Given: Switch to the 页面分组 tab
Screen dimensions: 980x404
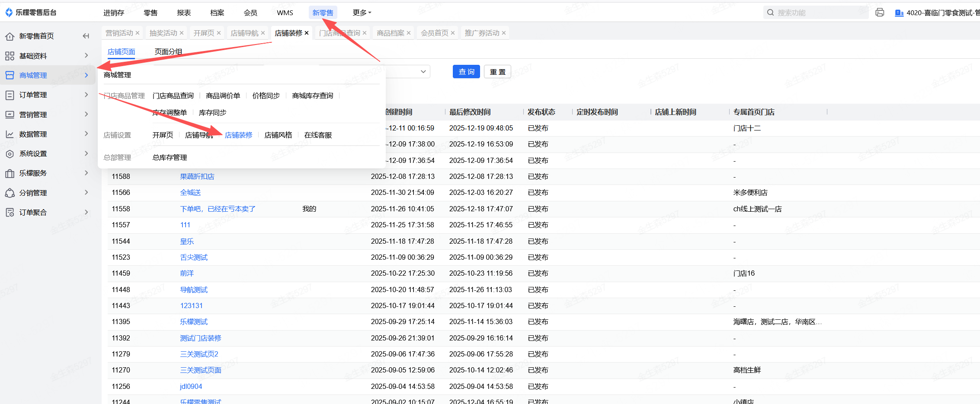Looking at the screenshot, I should 168,52.
